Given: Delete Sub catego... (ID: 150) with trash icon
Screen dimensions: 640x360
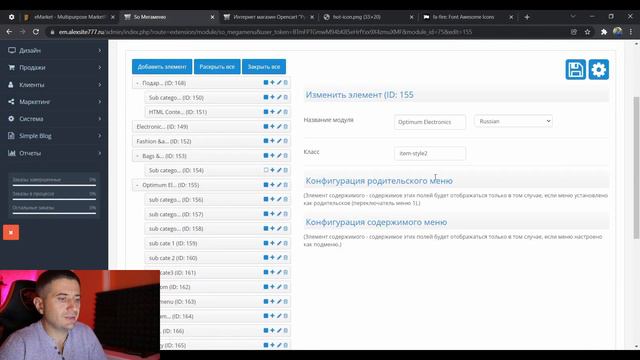Looking at the screenshot, I should (286, 97).
